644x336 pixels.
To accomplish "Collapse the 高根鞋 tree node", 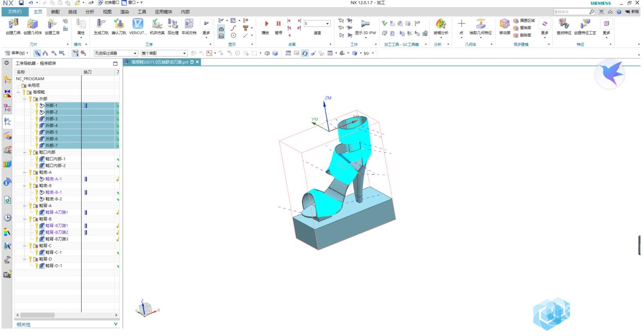I will [18, 92].
